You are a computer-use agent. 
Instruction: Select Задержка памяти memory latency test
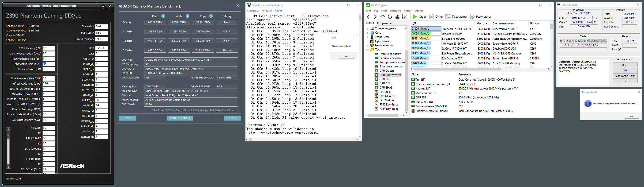(391, 66)
